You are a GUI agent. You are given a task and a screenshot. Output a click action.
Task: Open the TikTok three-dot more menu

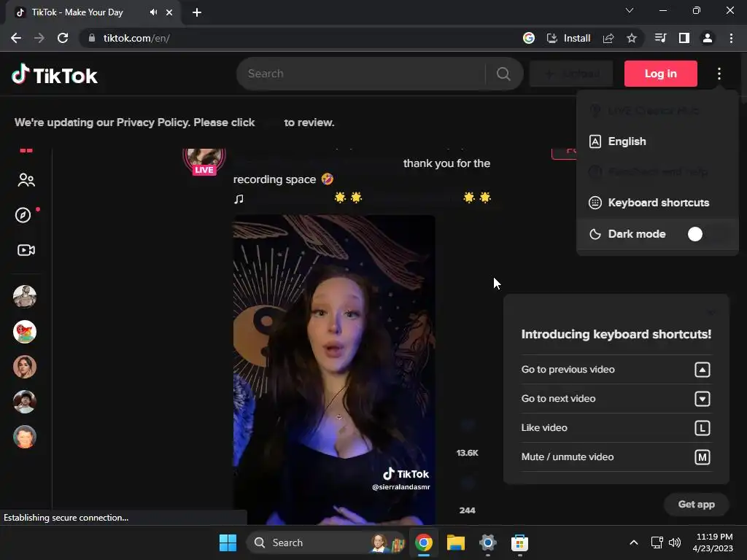coord(719,74)
